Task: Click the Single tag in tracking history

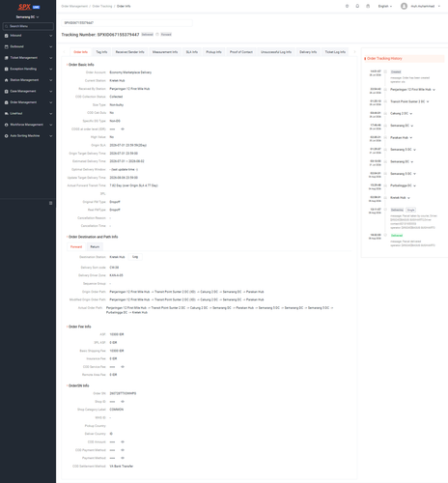Action: (411, 210)
